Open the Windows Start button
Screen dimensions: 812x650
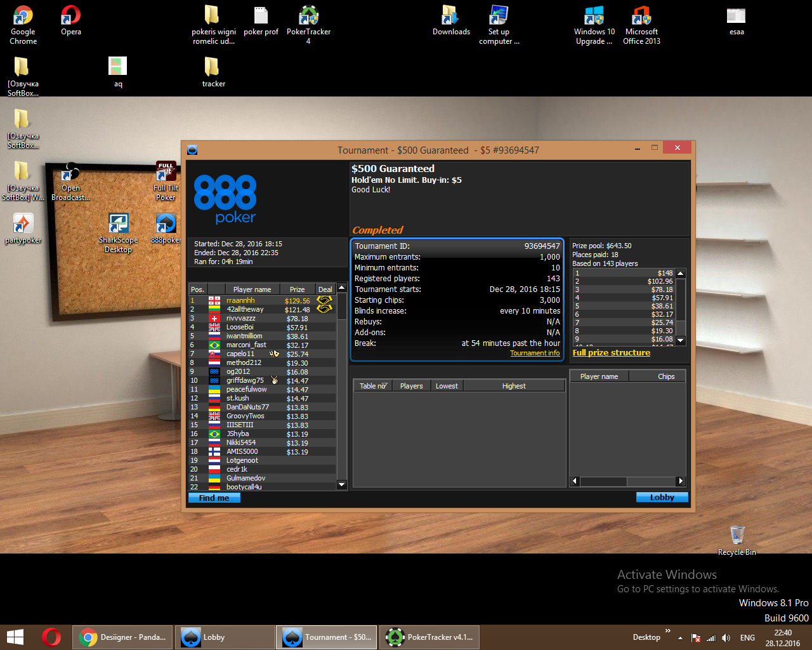point(15,637)
